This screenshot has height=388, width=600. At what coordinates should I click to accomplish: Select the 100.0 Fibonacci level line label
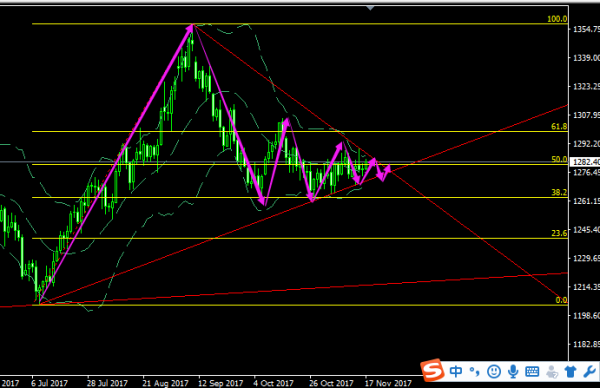click(557, 19)
